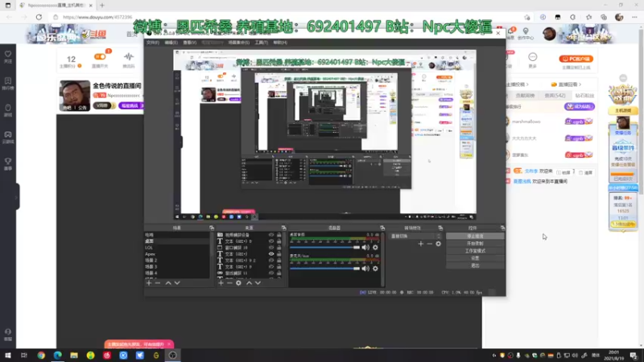Move the selected source up
This screenshot has width=644, height=362.
point(249,283)
